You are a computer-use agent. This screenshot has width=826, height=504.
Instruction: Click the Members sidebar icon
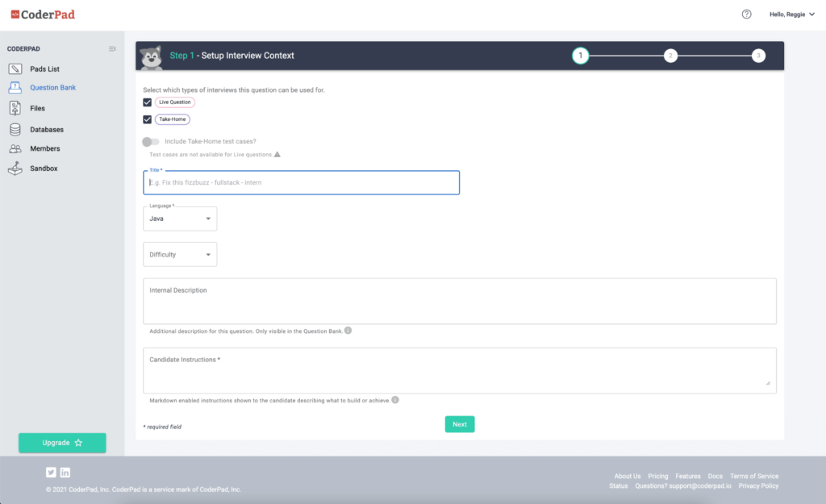[15, 148]
